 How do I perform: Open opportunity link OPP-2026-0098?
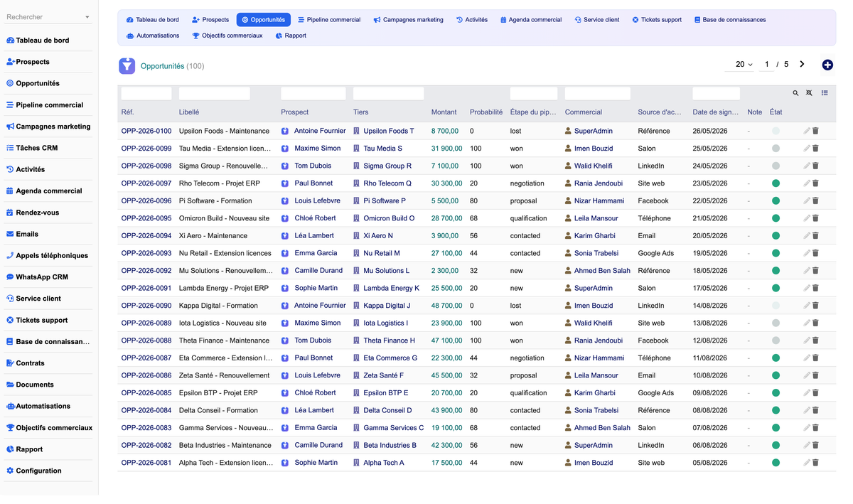(146, 166)
